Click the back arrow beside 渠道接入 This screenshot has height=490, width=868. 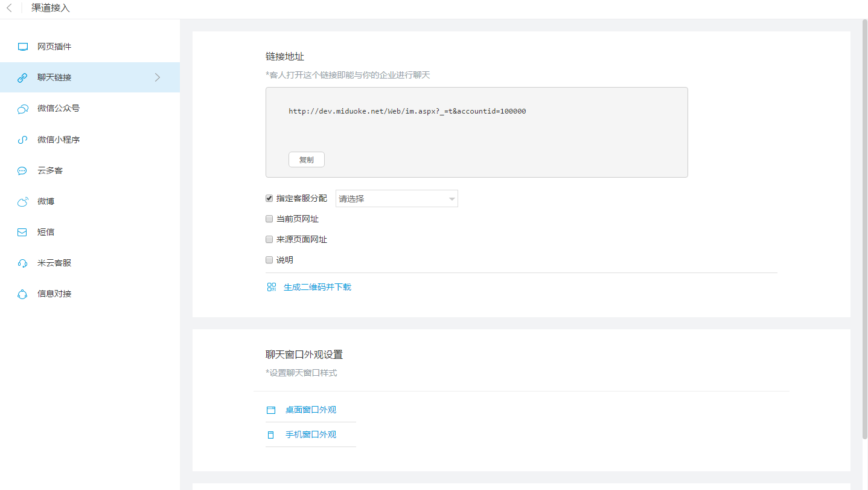click(9, 8)
